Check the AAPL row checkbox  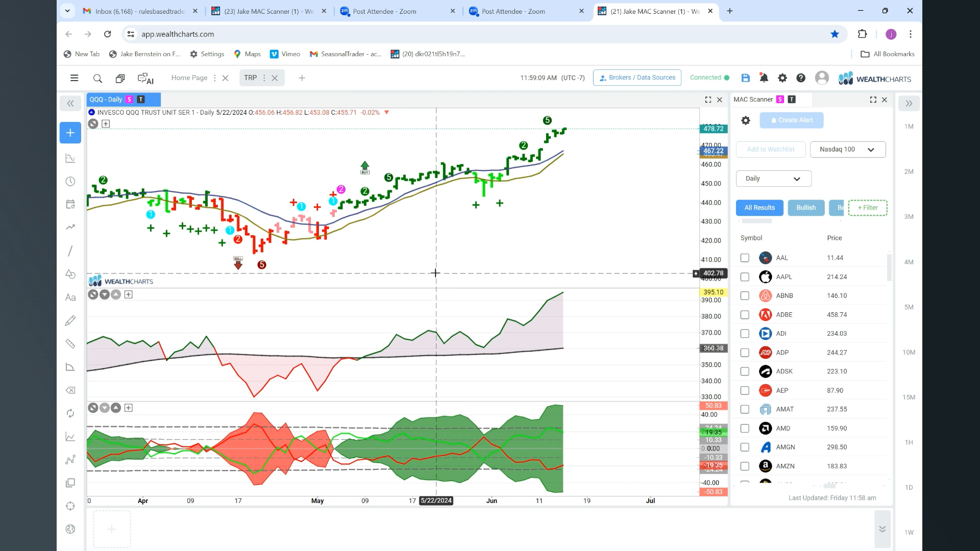pyautogui.click(x=745, y=277)
